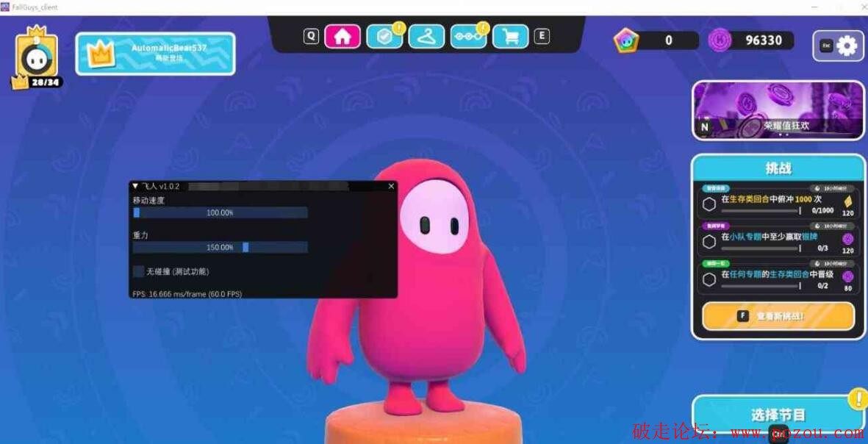This screenshot has height=444, width=868.
Task: Close the 飞人 v1.0.2 overlay panel
Action: (392, 186)
